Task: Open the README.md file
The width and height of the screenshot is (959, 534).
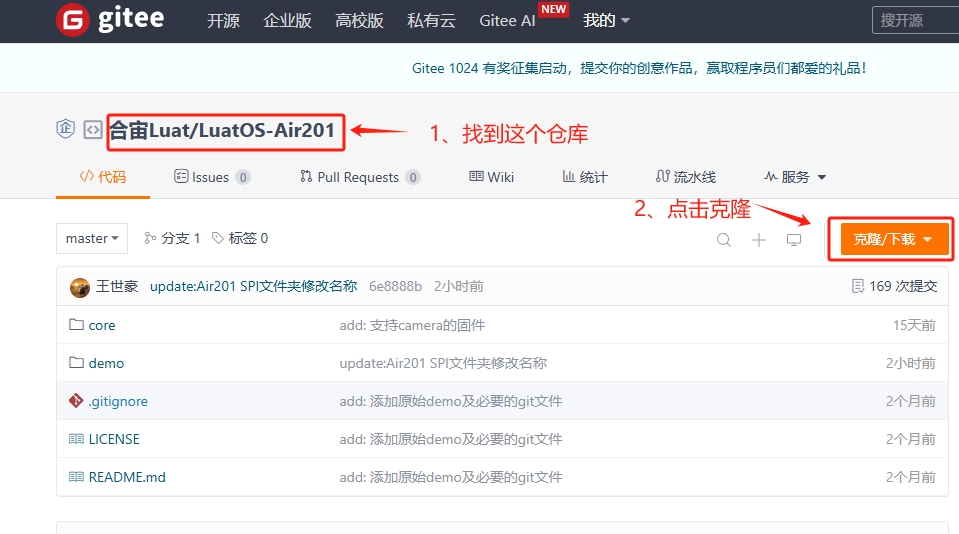Action: pyautogui.click(x=127, y=477)
